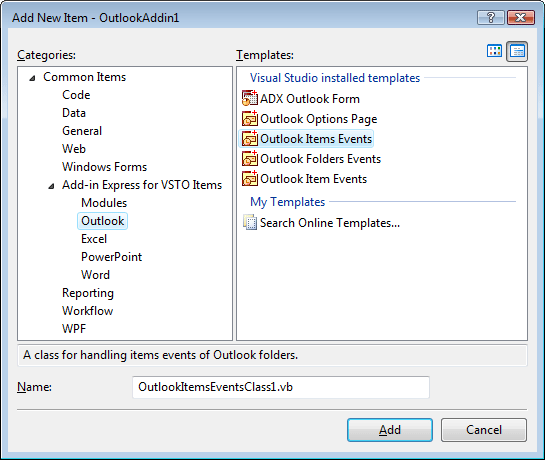
Task: Select the WPF category
Action: tap(74, 329)
